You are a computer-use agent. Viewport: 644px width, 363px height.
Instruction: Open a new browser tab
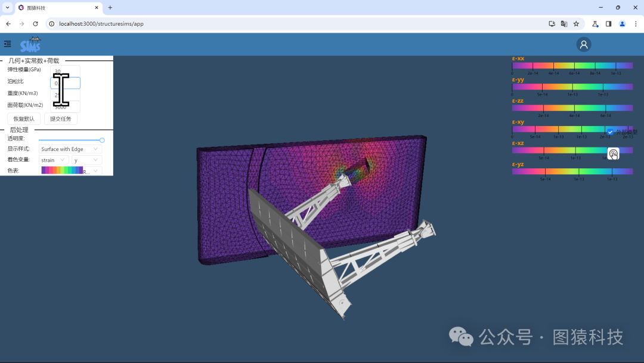coord(110,7)
